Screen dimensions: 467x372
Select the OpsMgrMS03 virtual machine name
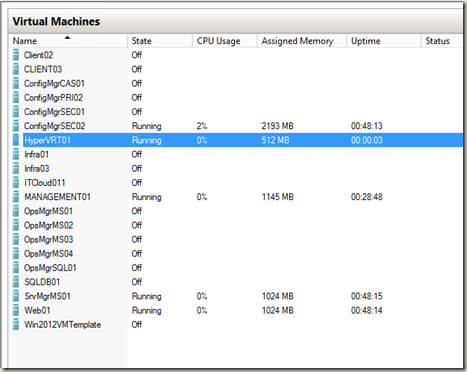click(x=48, y=239)
